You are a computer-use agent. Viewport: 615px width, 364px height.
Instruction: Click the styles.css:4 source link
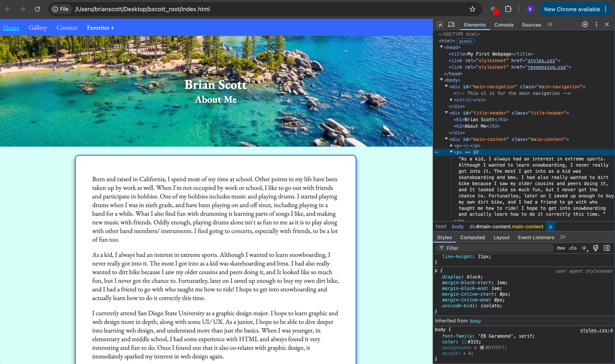pos(596,330)
